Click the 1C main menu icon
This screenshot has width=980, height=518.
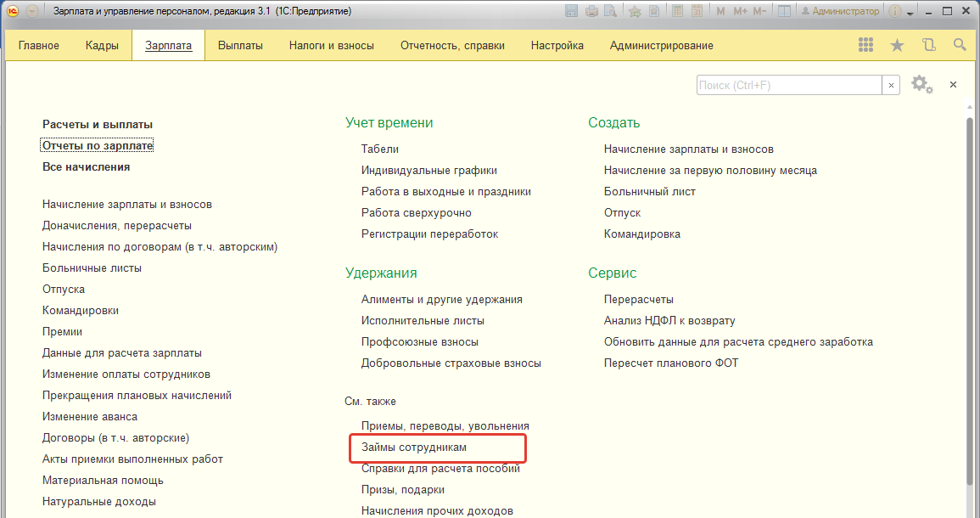point(13,11)
